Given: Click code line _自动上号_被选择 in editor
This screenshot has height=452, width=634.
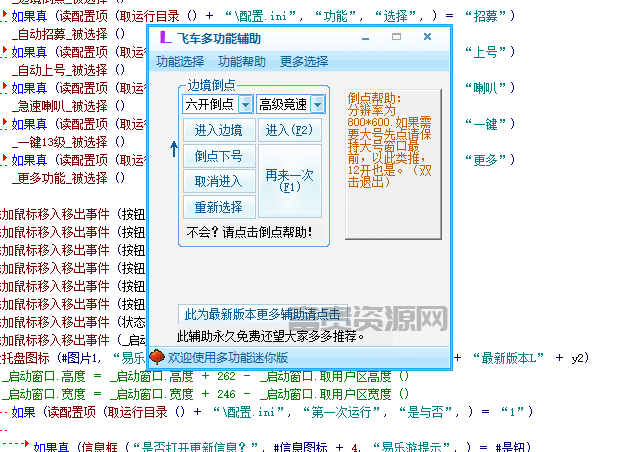Looking at the screenshot, I should click(x=68, y=70).
